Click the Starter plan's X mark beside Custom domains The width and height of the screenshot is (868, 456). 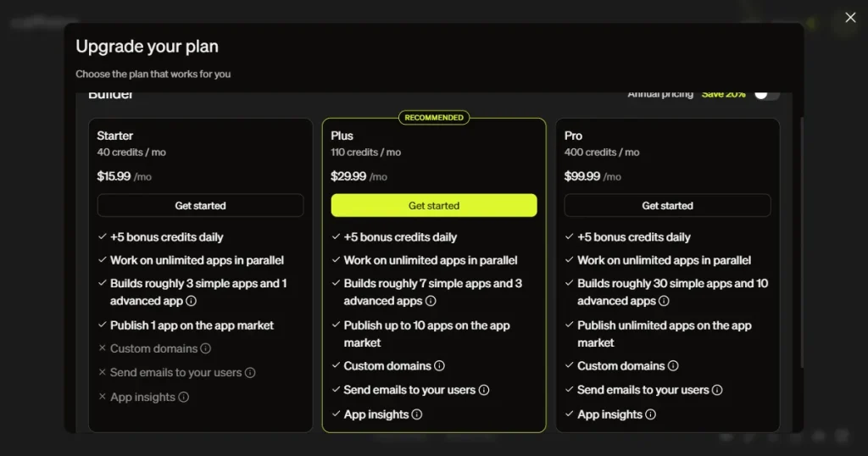[x=102, y=348]
